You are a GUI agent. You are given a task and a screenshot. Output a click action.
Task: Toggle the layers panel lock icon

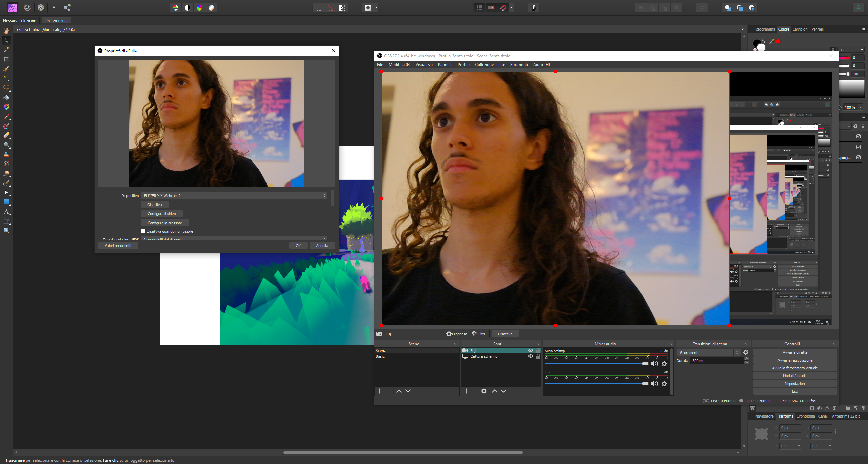click(x=863, y=126)
